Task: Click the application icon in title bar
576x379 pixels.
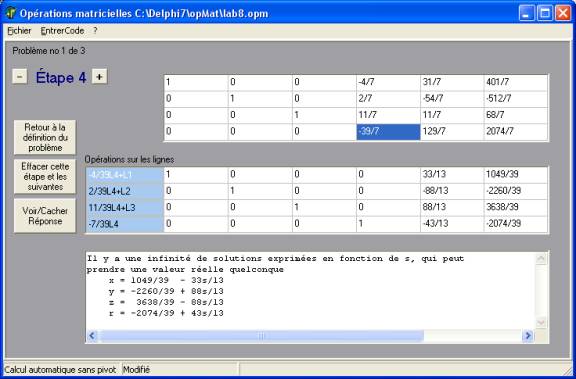Action: tap(10, 14)
